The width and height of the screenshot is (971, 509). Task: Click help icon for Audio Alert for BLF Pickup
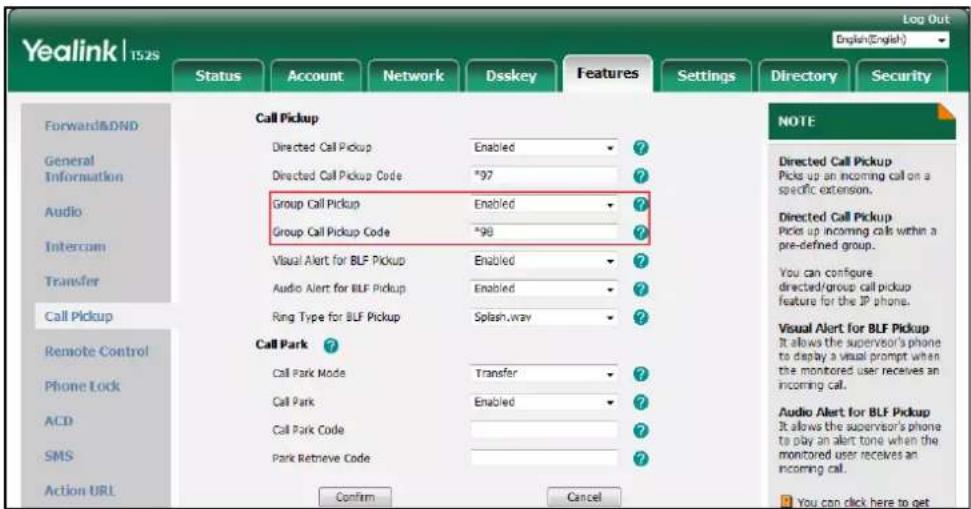point(641,289)
